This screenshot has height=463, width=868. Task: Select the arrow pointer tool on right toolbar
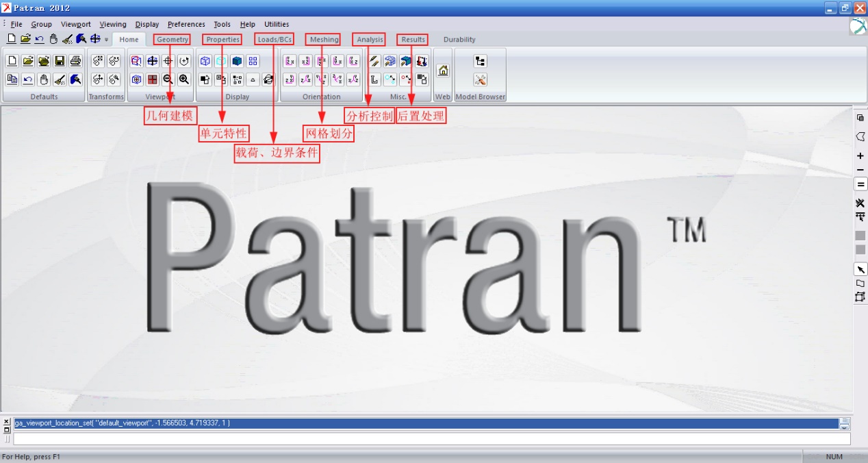[860, 269]
